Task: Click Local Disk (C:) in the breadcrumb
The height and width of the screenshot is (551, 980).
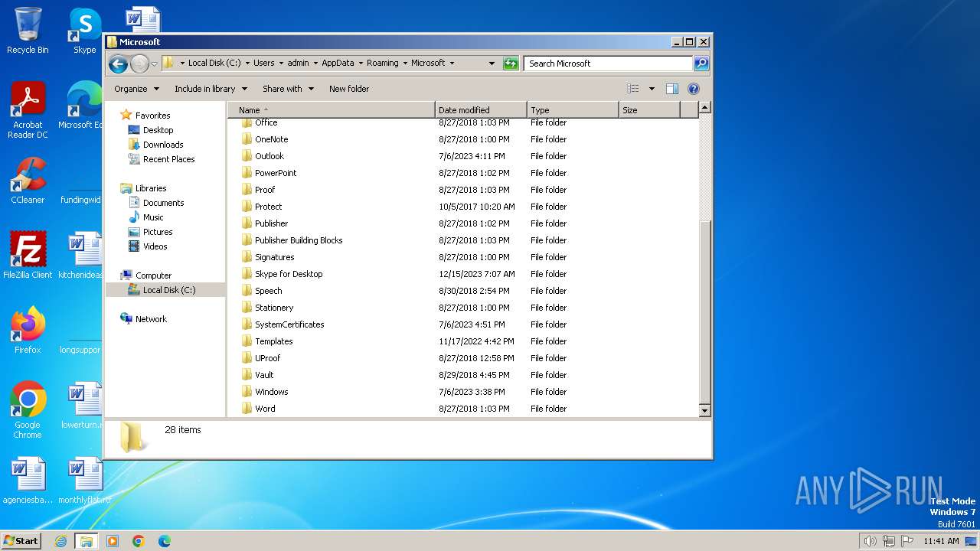Action: (x=214, y=64)
